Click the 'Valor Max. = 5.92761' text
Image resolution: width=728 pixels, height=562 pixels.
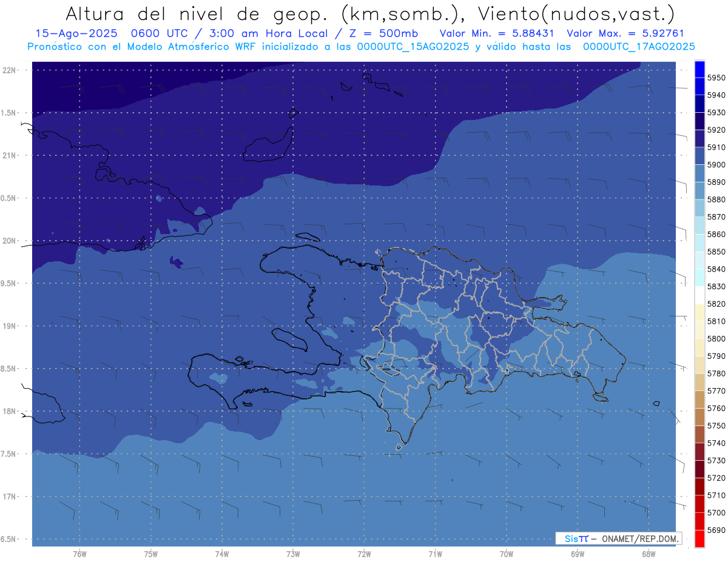[625, 34]
